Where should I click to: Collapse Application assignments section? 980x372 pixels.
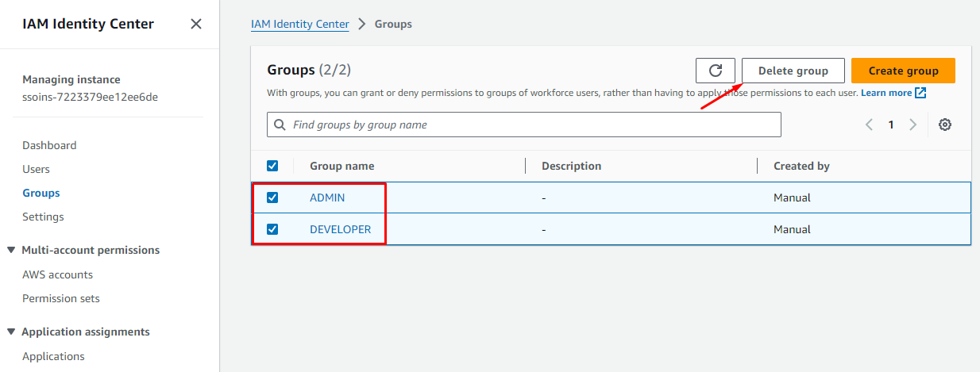click(x=11, y=332)
